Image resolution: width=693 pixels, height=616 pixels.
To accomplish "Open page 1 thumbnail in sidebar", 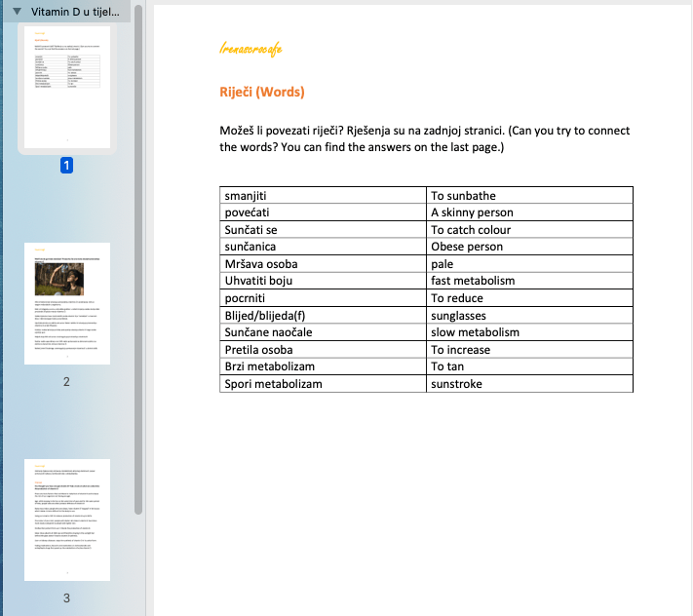I will tap(66, 87).
